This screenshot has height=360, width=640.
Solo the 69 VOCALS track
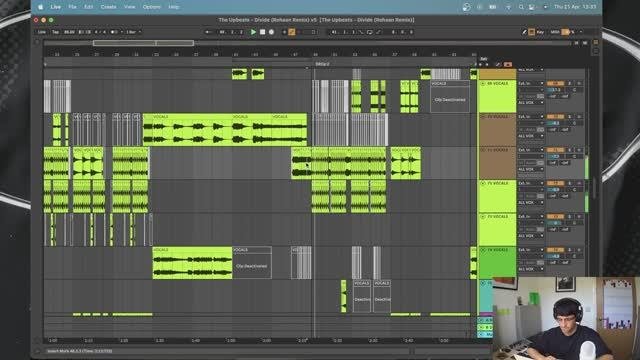(x=570, y=83)
